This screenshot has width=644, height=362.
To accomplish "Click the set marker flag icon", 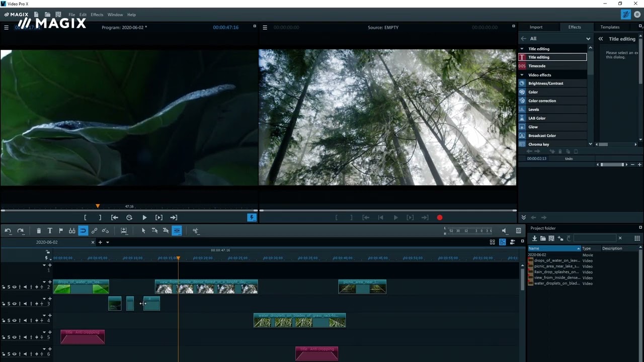I will point(61,231).
